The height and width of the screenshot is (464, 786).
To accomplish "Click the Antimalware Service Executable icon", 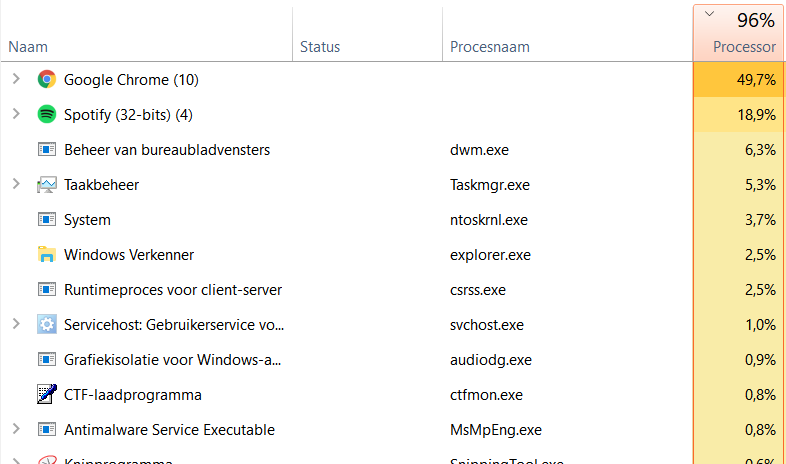I will pos(46,430).
